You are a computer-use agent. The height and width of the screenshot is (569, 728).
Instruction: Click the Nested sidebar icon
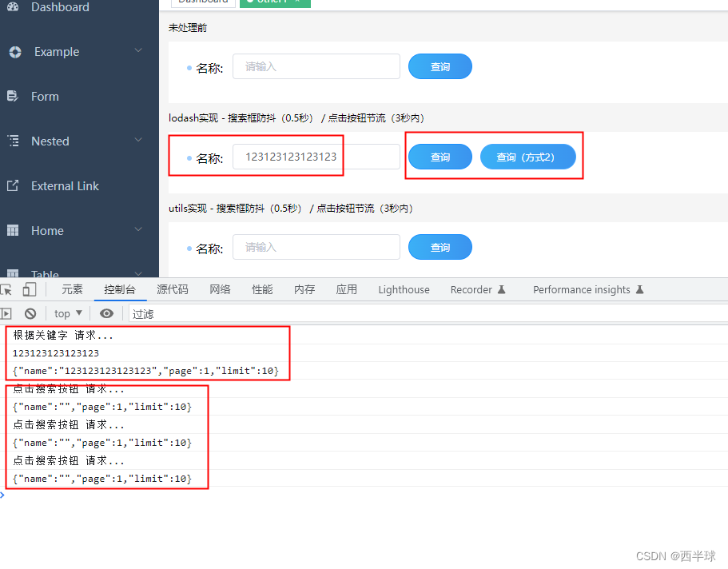click(x=11, y=141)
